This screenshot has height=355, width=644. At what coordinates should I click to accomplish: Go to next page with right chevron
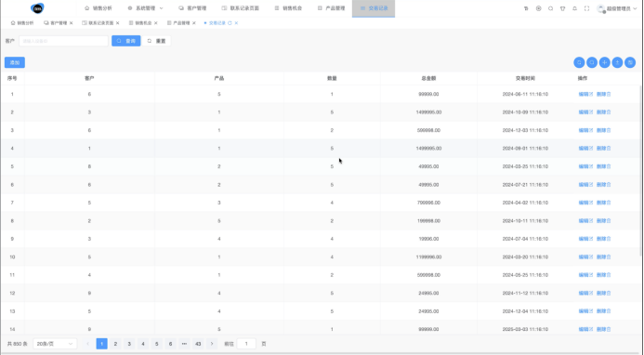[x=212, y=344]
